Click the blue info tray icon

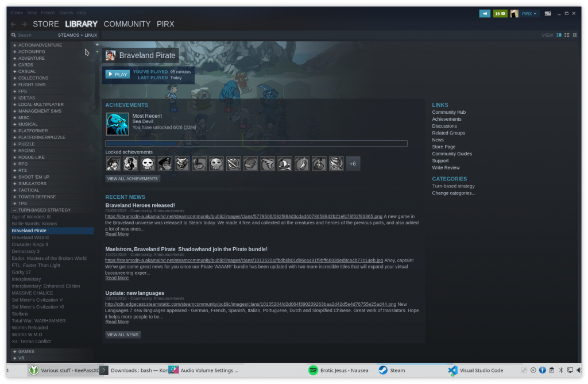click(x=542, y=370)
